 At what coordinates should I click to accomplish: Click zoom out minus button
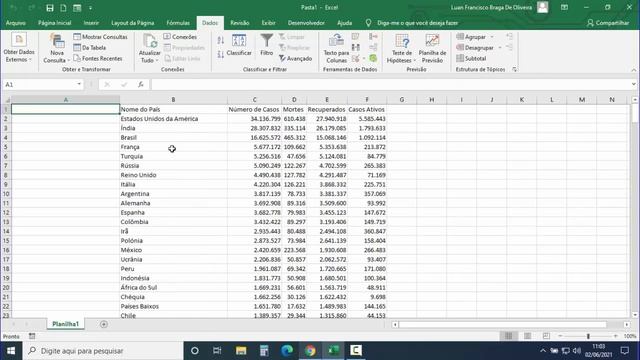(x=560, y=336)
